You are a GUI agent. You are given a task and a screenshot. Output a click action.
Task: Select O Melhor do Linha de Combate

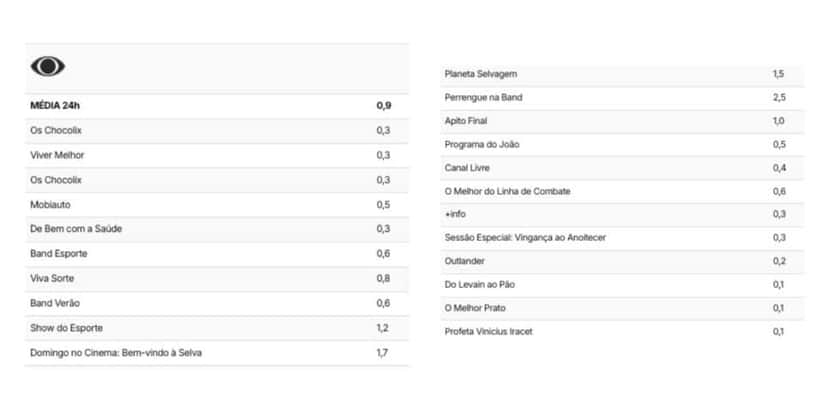[x=623, y=191]
